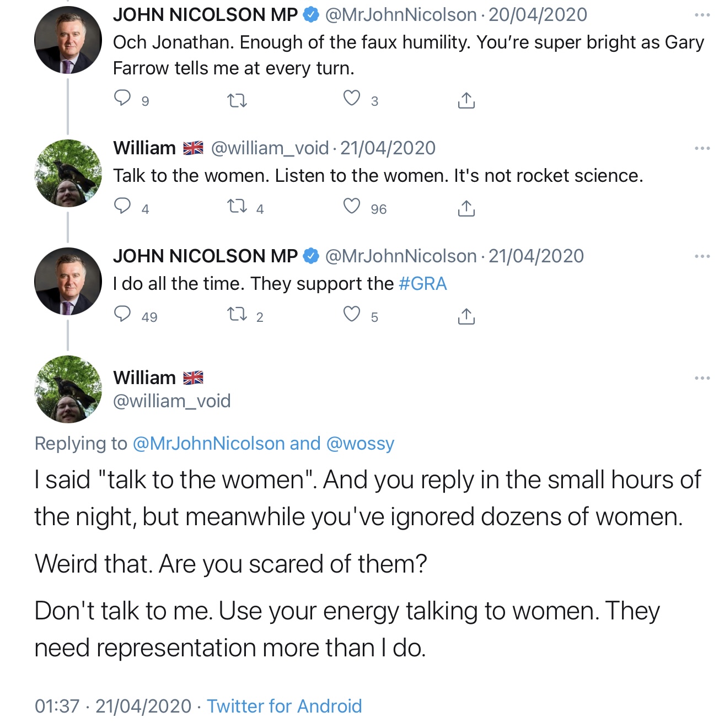
Task: Open the #GRA hashtag
Action: coord(422,284)
